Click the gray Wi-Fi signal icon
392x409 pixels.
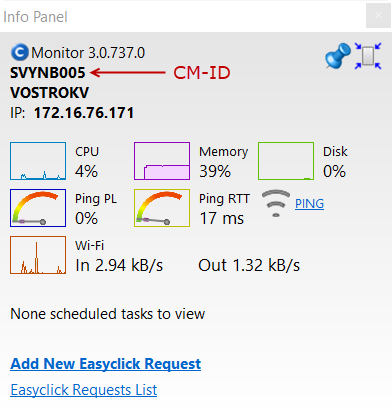click(276, 203)
